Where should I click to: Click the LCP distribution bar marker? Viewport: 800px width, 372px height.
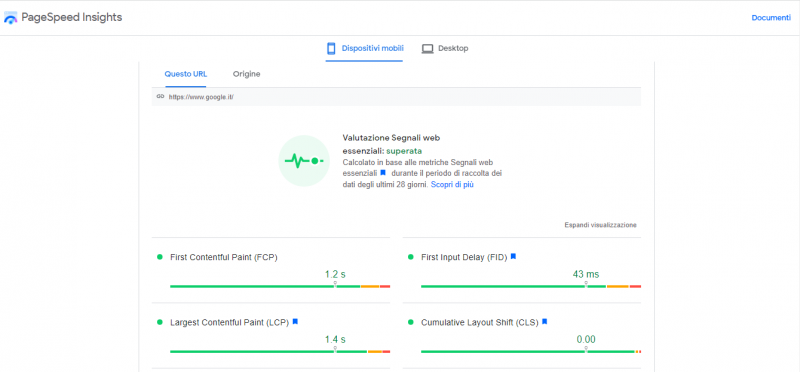click(335, 350)
